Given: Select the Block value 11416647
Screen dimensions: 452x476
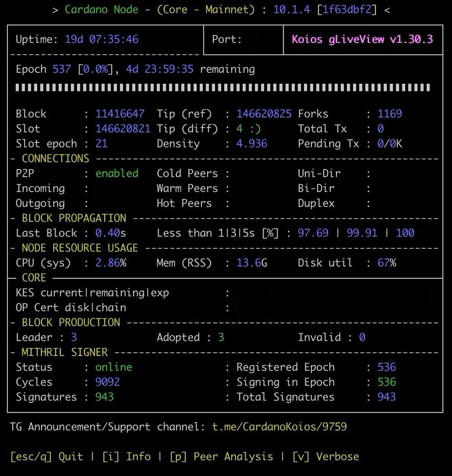Looking at the screenshot, I should tap(120, 114).
